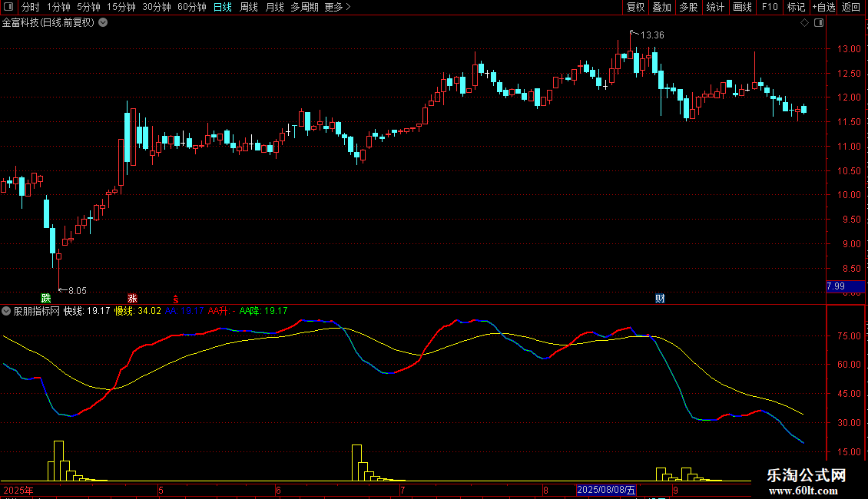
Task: Click month 9 on time axis
Action: point(675,490)
